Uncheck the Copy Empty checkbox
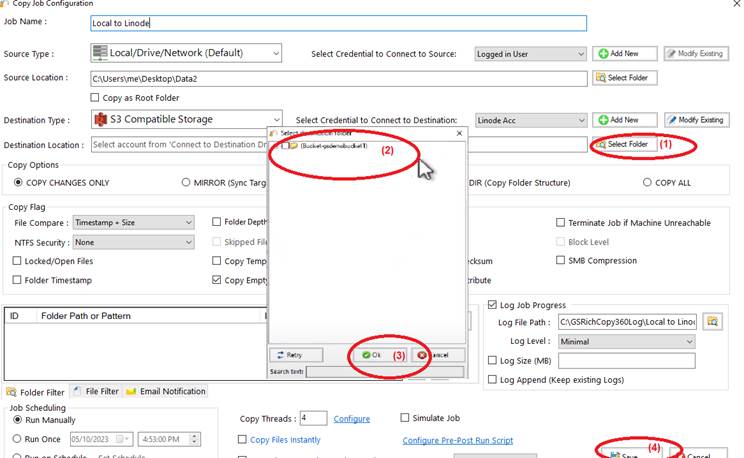The image size is (744, 458). pos(217,280)
